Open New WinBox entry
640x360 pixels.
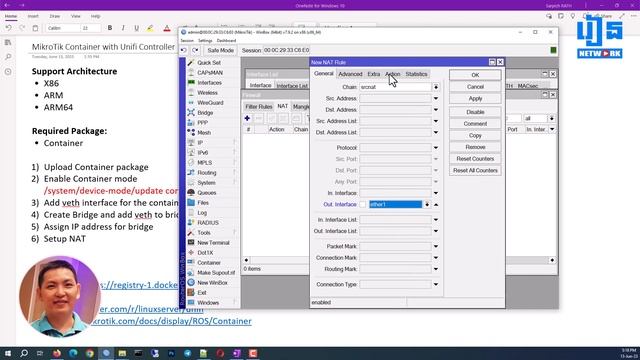212,282
